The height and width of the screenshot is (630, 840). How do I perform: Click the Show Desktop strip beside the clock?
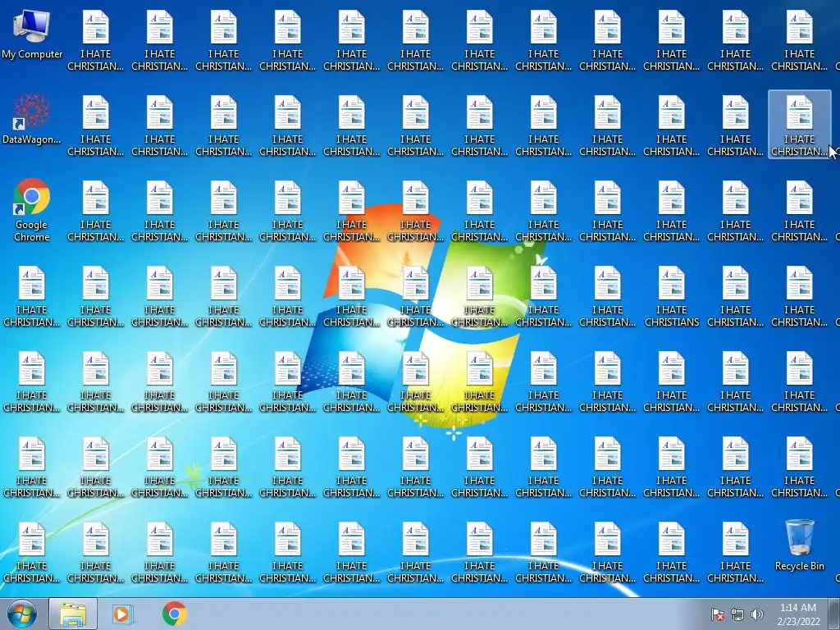[x=834, y=614]
